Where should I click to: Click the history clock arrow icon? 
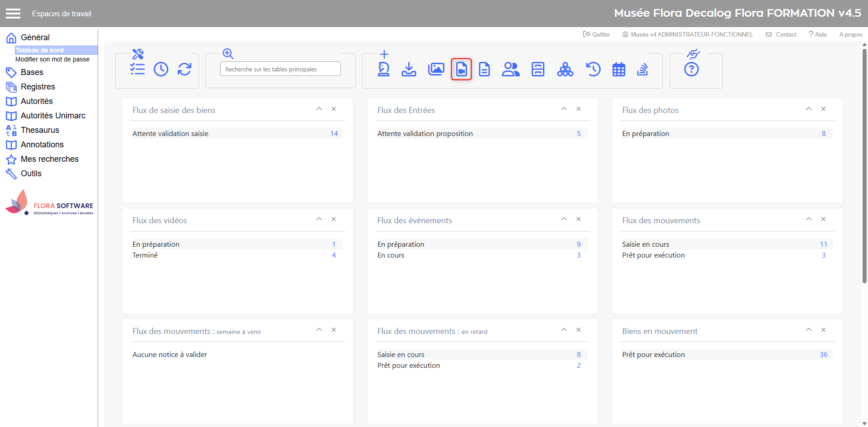tap(593, 69)
